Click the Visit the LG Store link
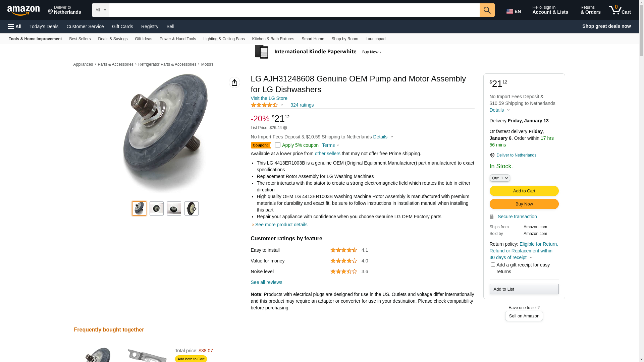This screenshot has height=362, width=644. tap(269, 98)
